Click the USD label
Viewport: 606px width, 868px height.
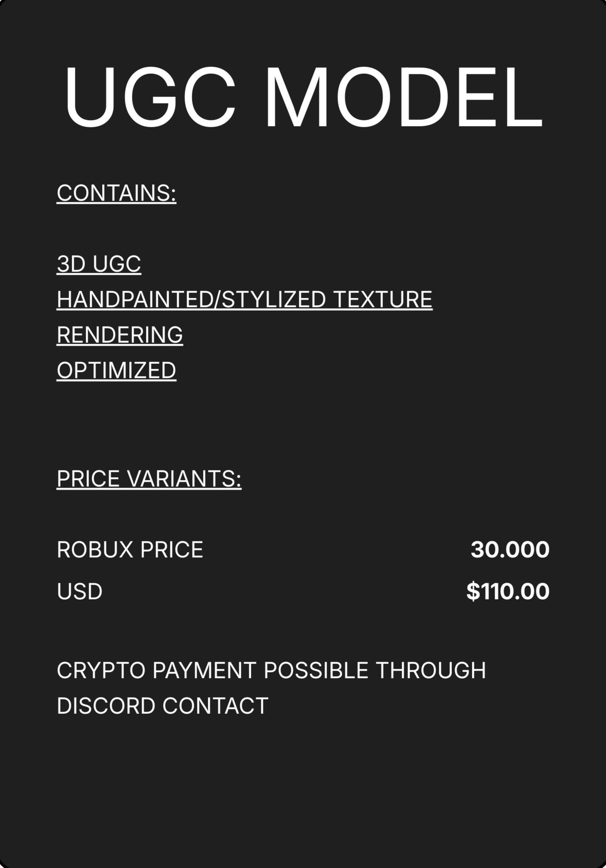coord(80,591)
